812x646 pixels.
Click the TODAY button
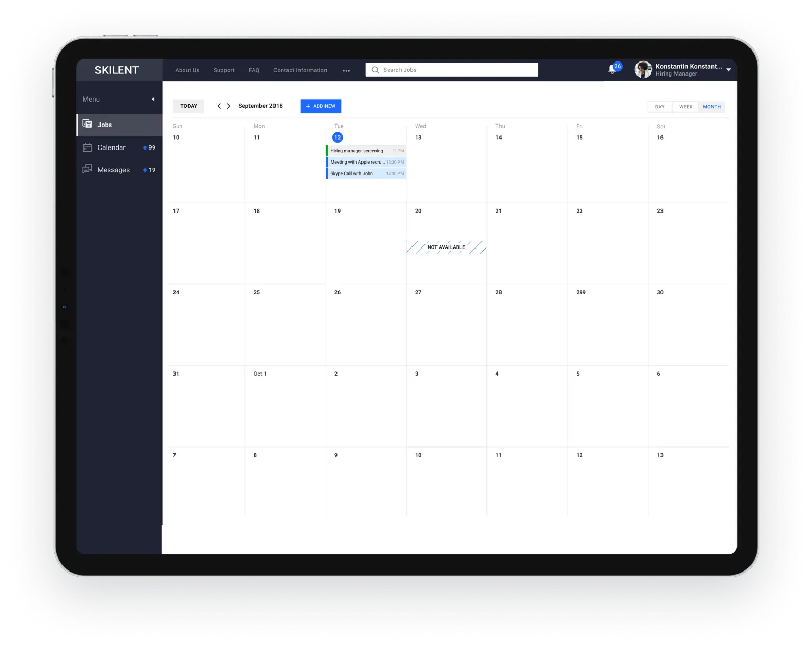point(189,106)
